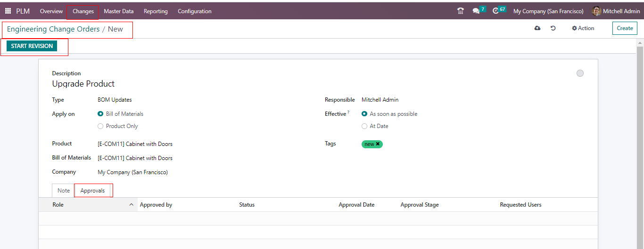Open the Reporting menu
Image resolution: width=644 pixels, height=249 pixels.
(x=156, y=11)
